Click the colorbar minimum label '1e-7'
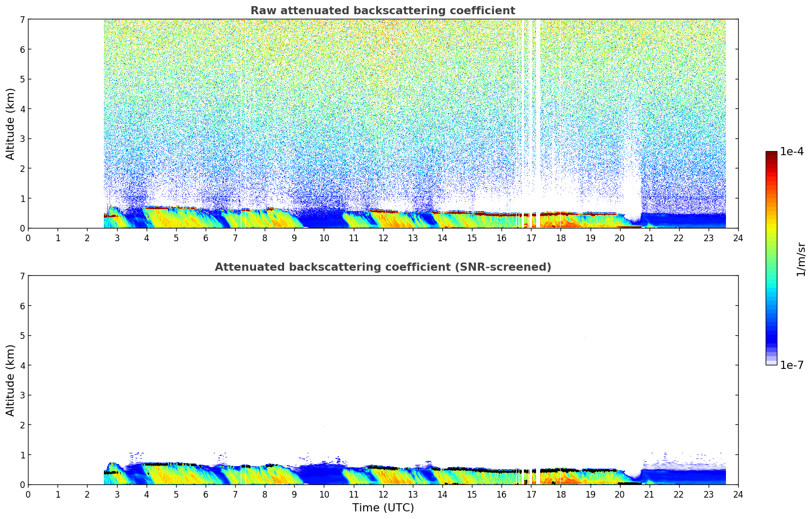 tap(792, 365)
